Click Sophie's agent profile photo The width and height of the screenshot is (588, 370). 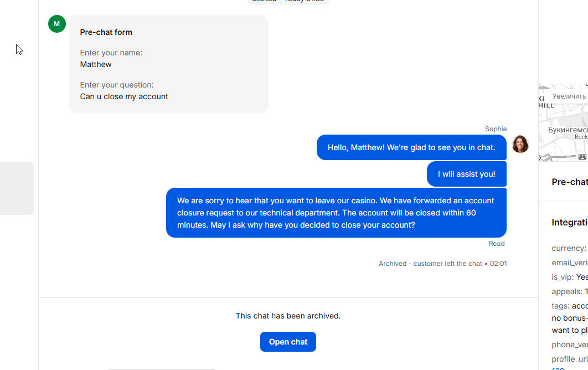520,144
